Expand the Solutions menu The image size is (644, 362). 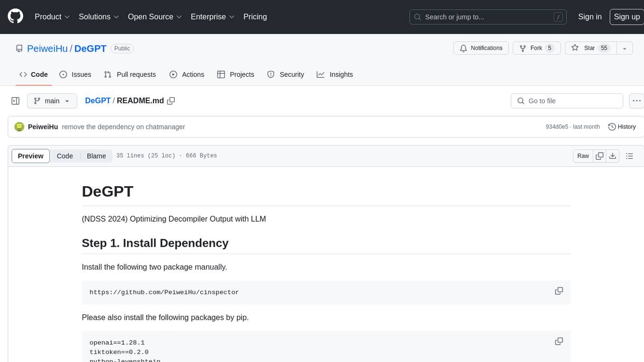[99, 17]
